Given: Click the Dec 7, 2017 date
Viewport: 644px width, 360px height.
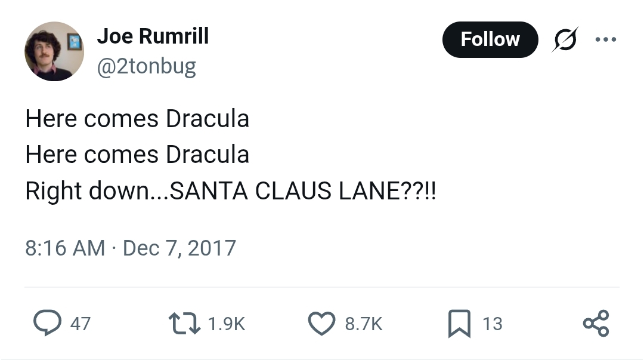Looking at the screenshot, I should (x=179, y=248).
